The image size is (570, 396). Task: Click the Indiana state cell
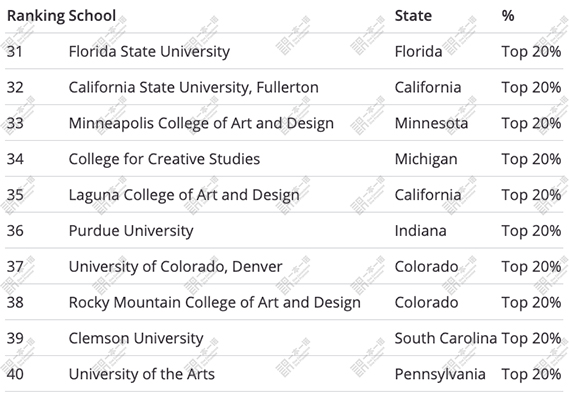(x=421, y=231)
